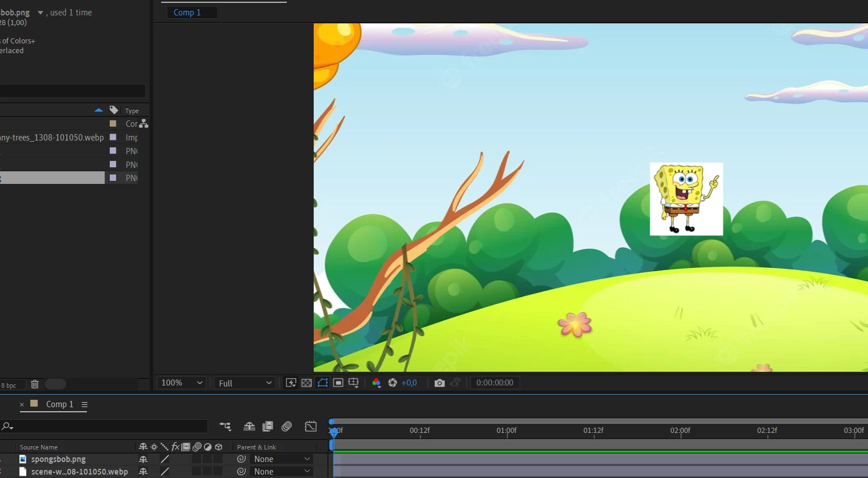Click the Motion Blur column header icon
Viewport: 868px width, 478px height.
(x=197, y=447)
